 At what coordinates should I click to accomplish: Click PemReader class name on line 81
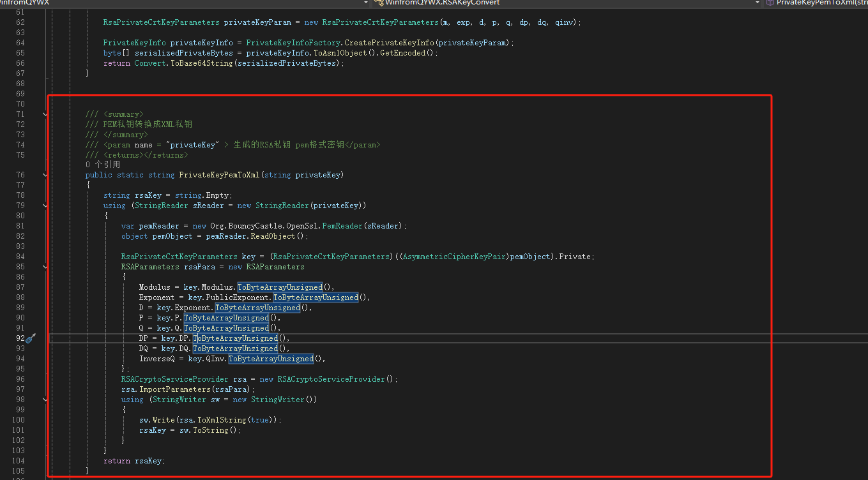(342, 226)
